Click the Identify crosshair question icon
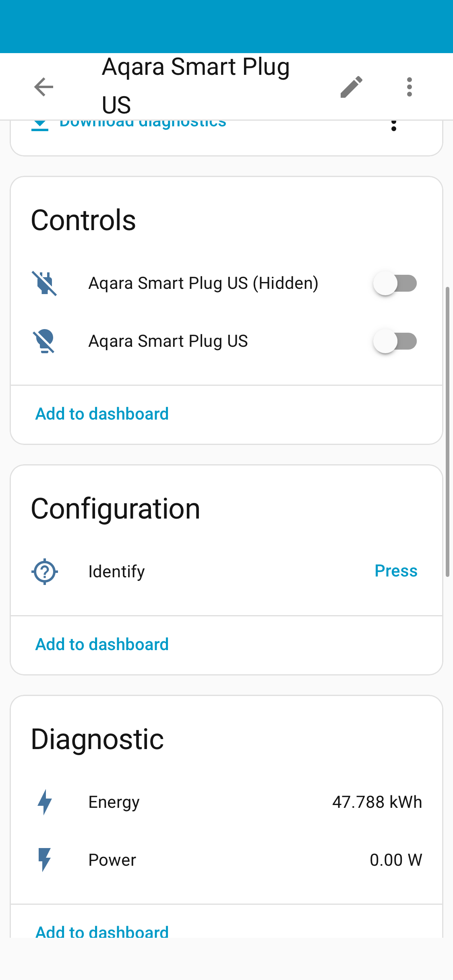This screenshot has height=980, width=453. [x=45, y=571]
